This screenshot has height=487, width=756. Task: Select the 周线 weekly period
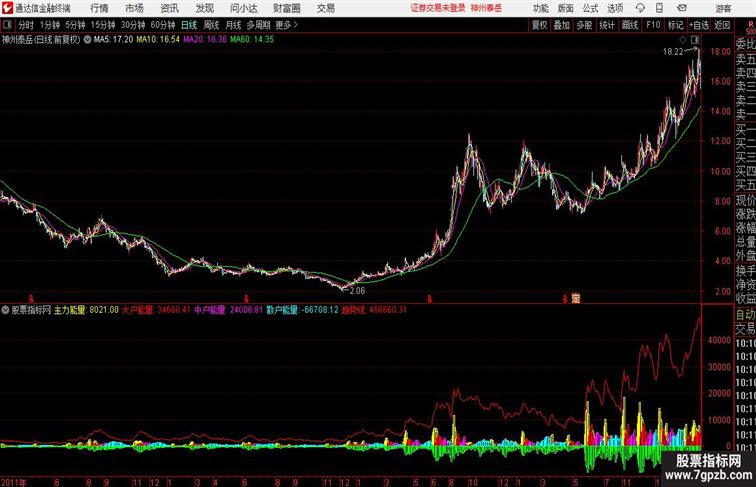click(211, 25)
